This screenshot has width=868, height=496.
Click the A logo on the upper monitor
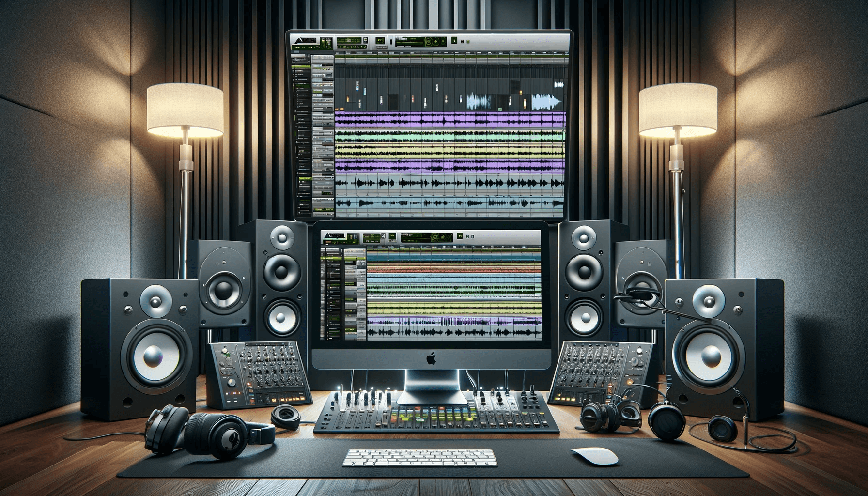tap(306, 40)
